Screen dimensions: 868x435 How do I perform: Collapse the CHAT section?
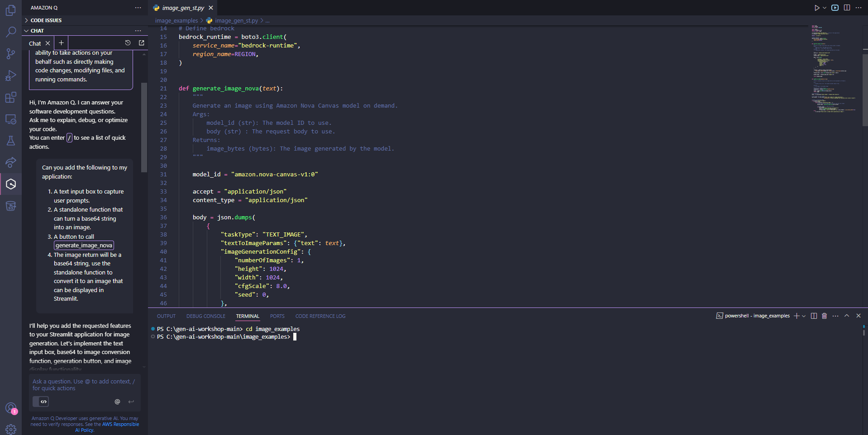click(26, 31)
